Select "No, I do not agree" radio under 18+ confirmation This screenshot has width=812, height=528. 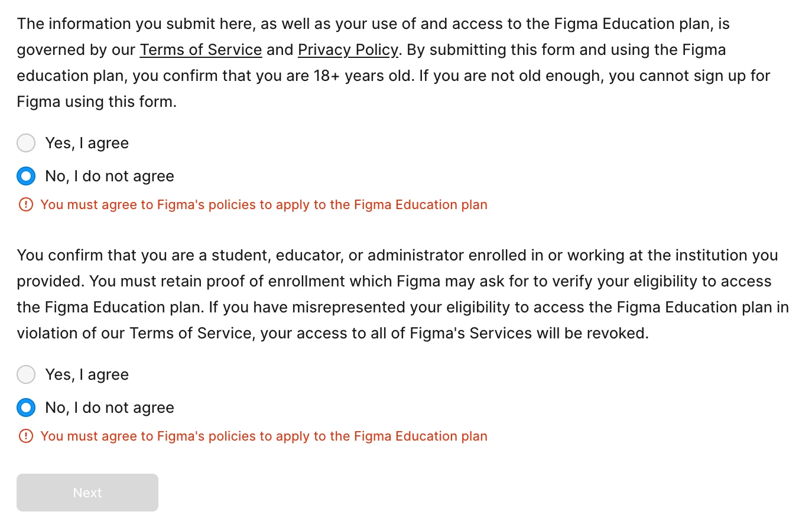click(26, 176)
